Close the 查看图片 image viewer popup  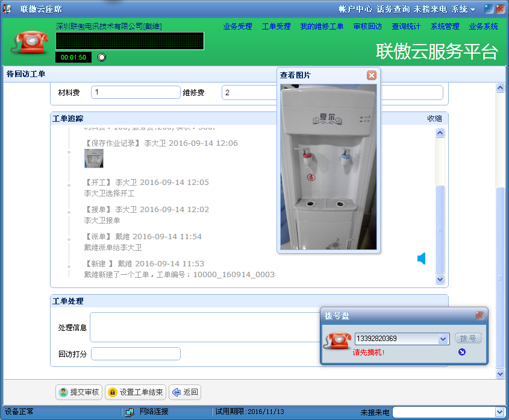(372, 75)
